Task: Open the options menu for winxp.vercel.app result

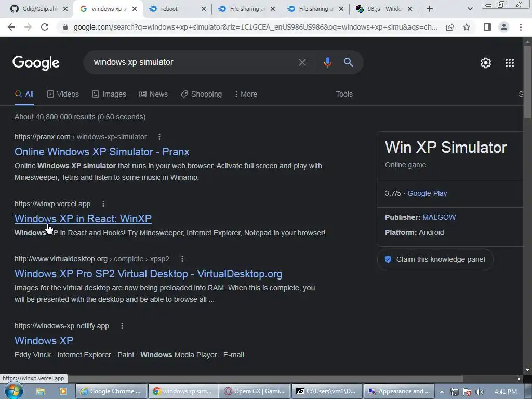Action: [103, 204]
